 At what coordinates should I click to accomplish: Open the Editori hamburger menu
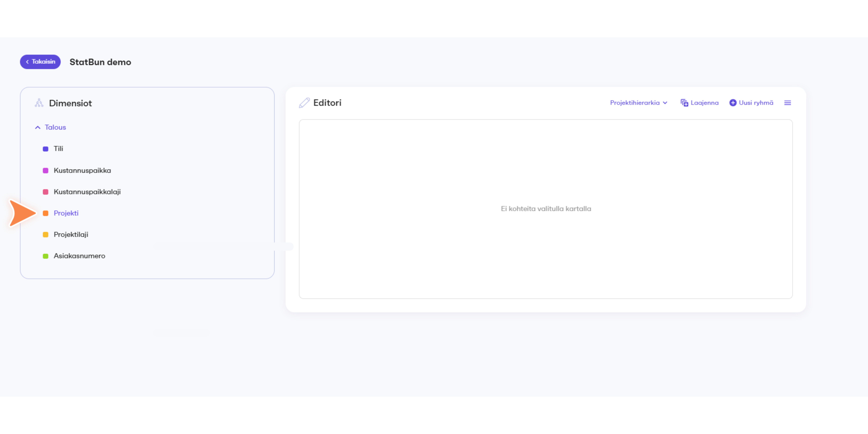point(788,103)
